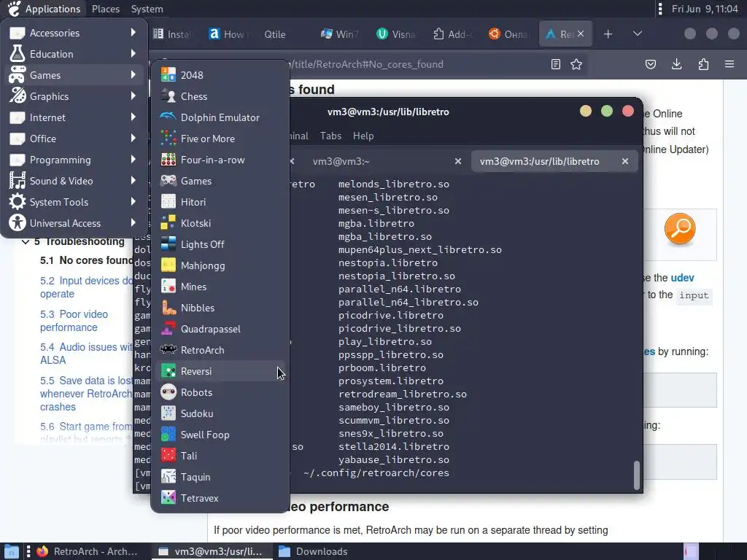Open Firefox hamburger application menu
The image size is (747, 560).
tap(729, 64)
